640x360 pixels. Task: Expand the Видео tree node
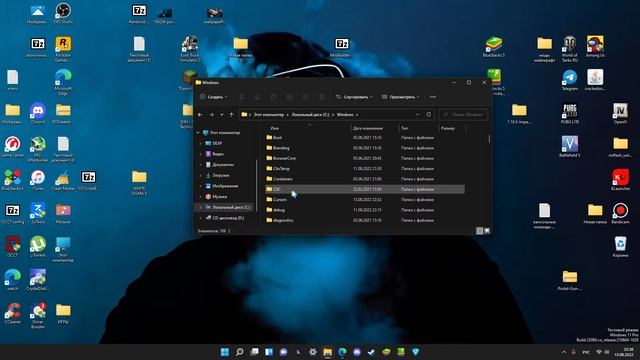click(x=201, y=154)
